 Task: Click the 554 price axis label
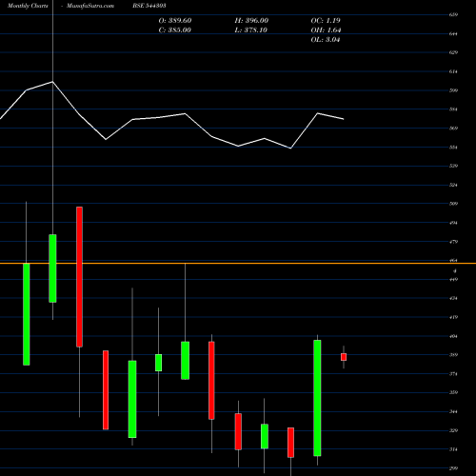(453, 148)
